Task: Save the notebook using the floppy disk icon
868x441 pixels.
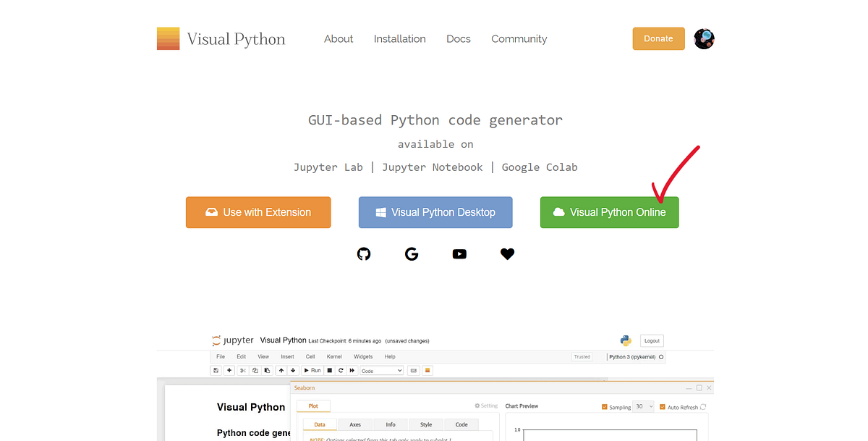Action: tap(216, 370)
